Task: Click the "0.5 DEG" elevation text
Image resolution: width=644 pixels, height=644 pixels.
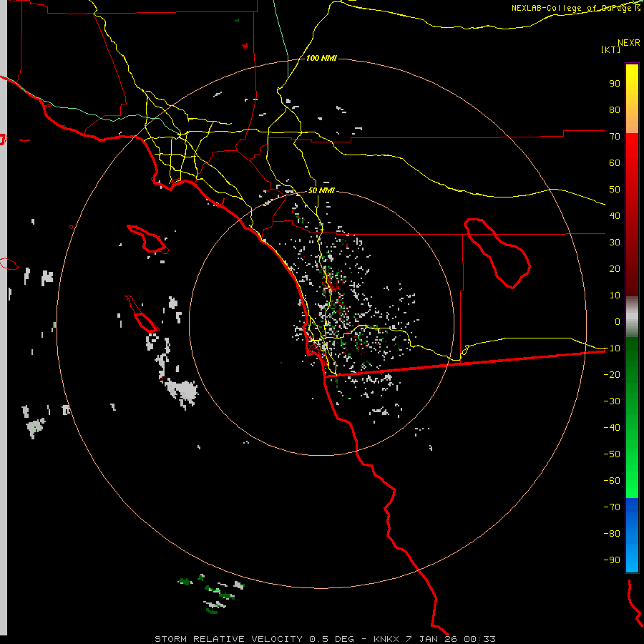Action: click(331, 639)
